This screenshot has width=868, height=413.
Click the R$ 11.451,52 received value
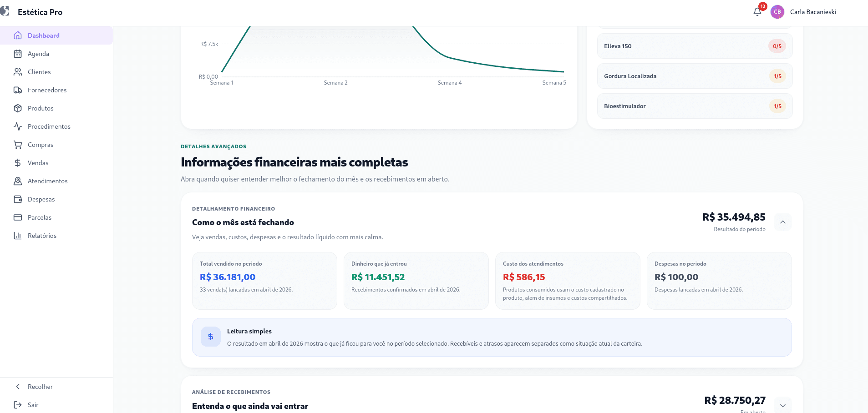click(378, 277)
